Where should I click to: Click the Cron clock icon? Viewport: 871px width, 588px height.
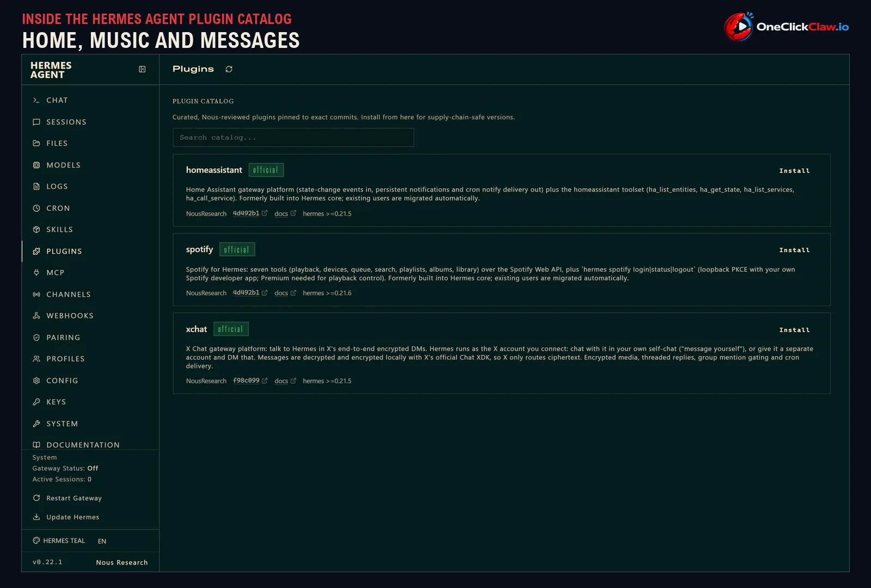(x=36, y=208)
